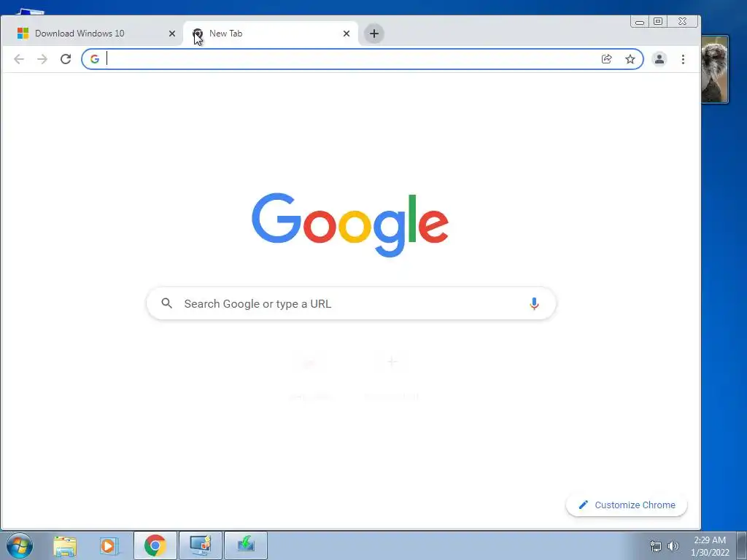Viewport: 747px width, 560px height.
Task: Start voice search with microphone icon
Action: click(x=534, y=304)
